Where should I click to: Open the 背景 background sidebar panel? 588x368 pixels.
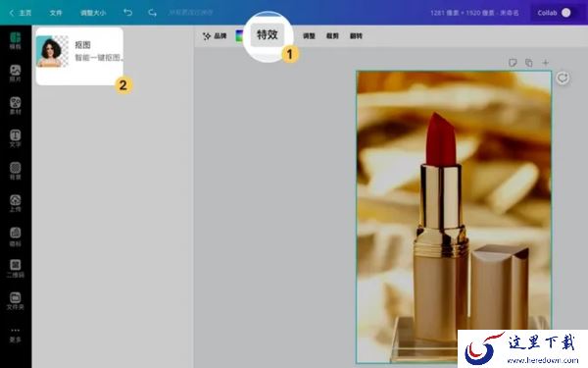(x=15, y=171)
